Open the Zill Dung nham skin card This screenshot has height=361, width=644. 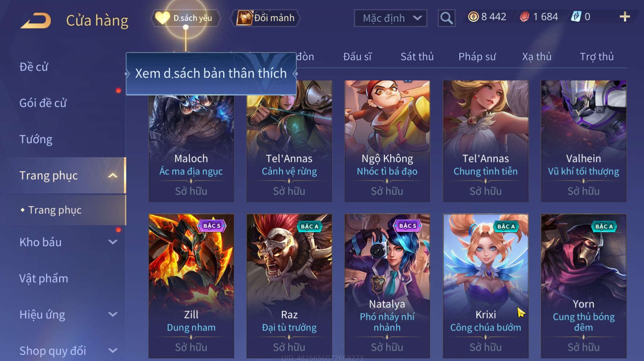point(191,286)
